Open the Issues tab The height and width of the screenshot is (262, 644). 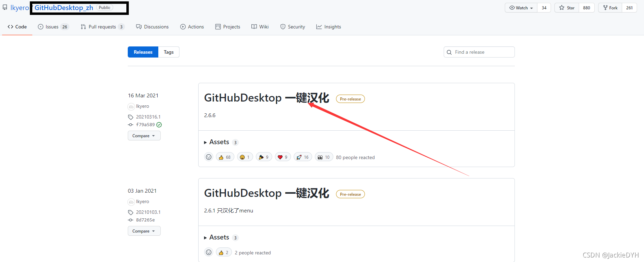pyautogui.click(x=53, y=27)
